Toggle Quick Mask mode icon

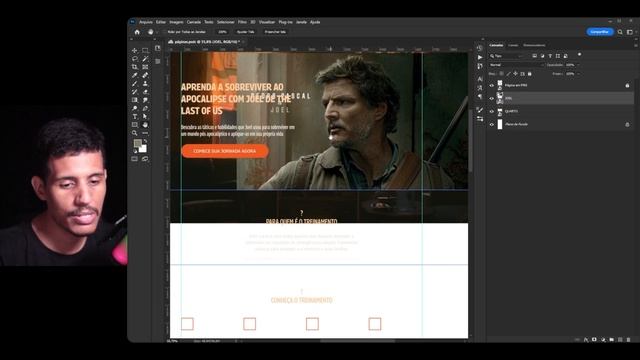135,159
